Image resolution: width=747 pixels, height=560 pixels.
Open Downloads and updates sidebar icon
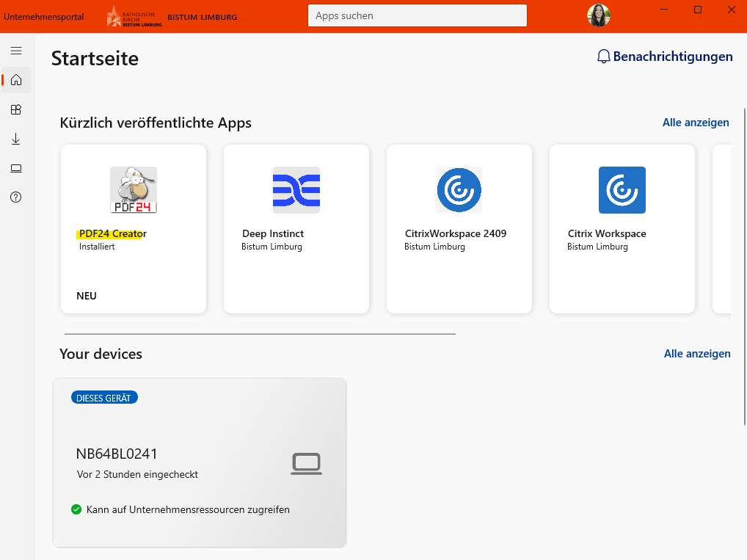16,139
